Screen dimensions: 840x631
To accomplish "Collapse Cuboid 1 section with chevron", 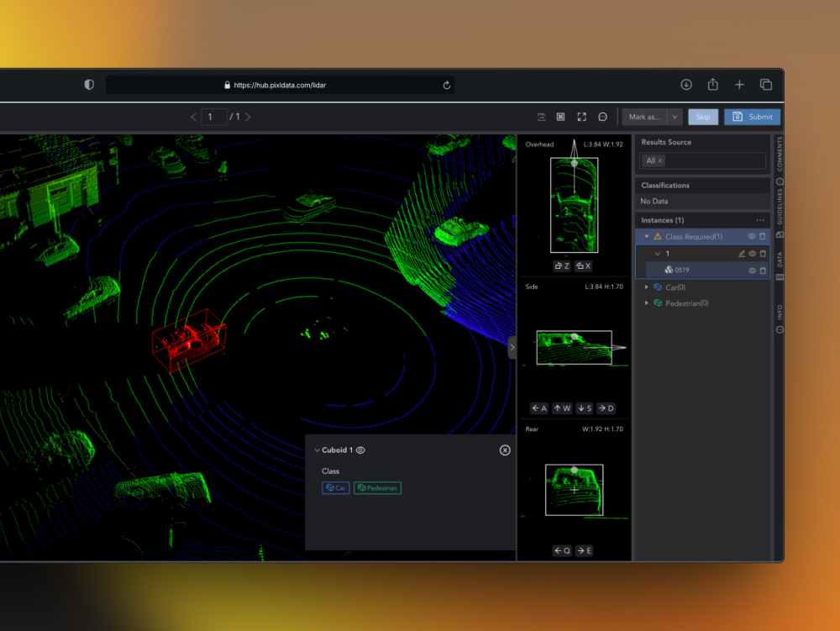I will pyautogui.click(x=317, y=450).
